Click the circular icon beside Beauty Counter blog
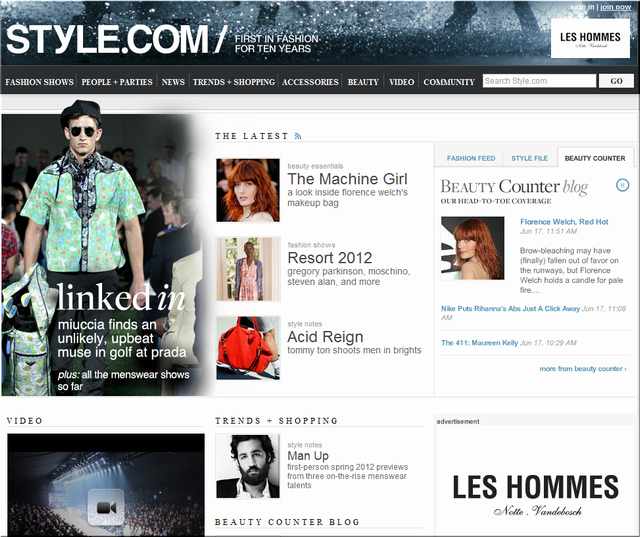 pyautogui.click(x=622, y=185)
